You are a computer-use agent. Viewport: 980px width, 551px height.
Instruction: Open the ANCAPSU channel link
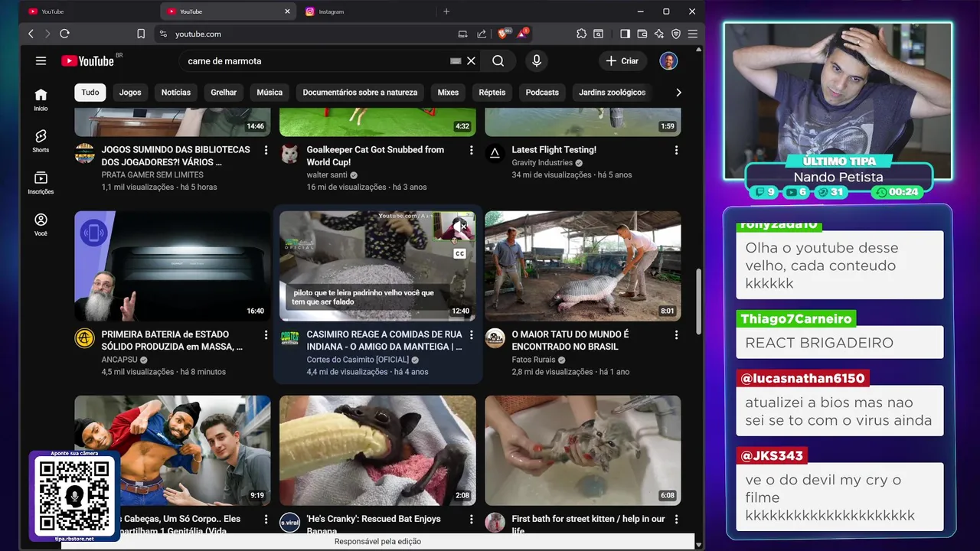[119, 360]
